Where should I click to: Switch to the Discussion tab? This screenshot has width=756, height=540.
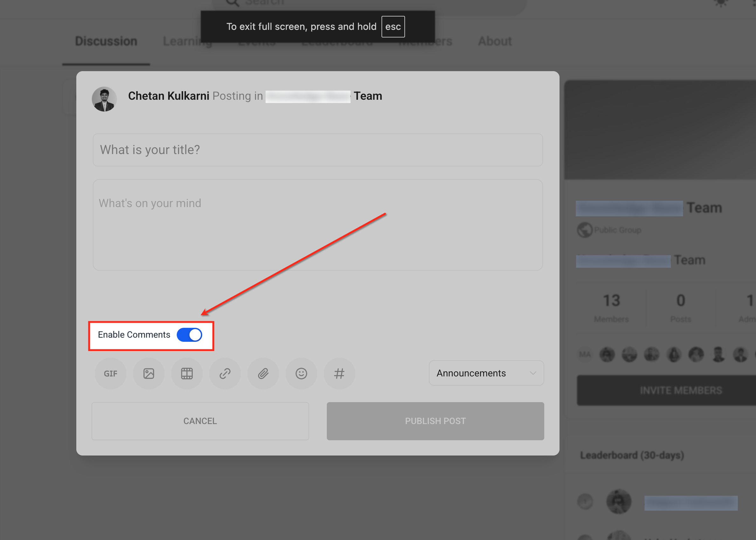tap(106, 41)
